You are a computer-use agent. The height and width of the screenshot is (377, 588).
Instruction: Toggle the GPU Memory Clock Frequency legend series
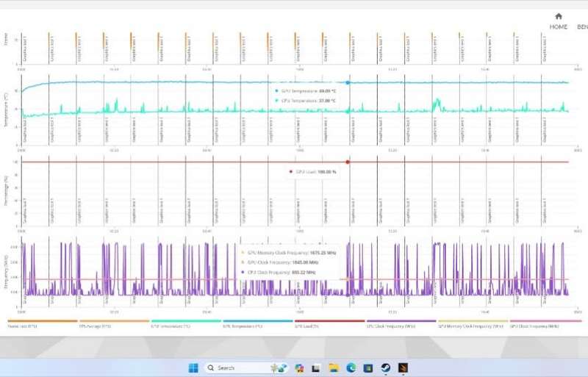[473, 324]
